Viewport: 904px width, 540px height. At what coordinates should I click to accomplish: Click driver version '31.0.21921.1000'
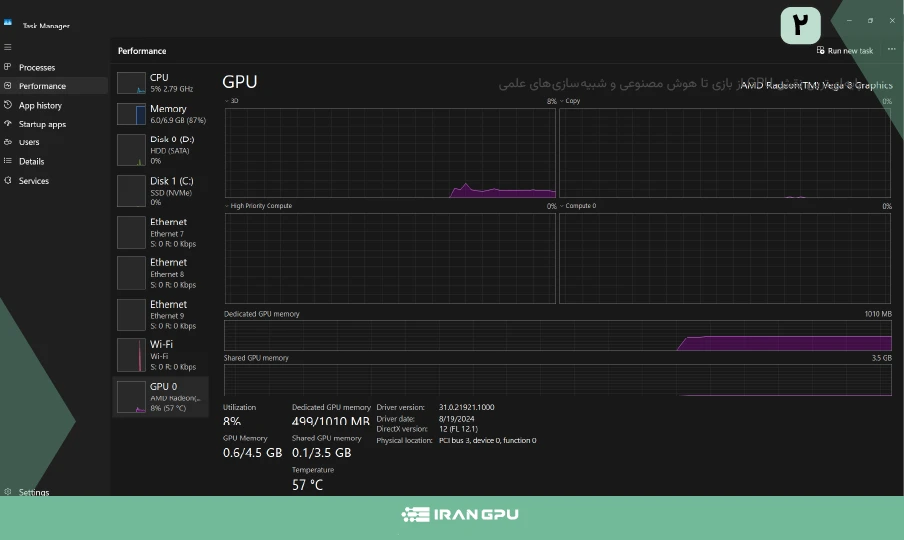coord(466,407)
